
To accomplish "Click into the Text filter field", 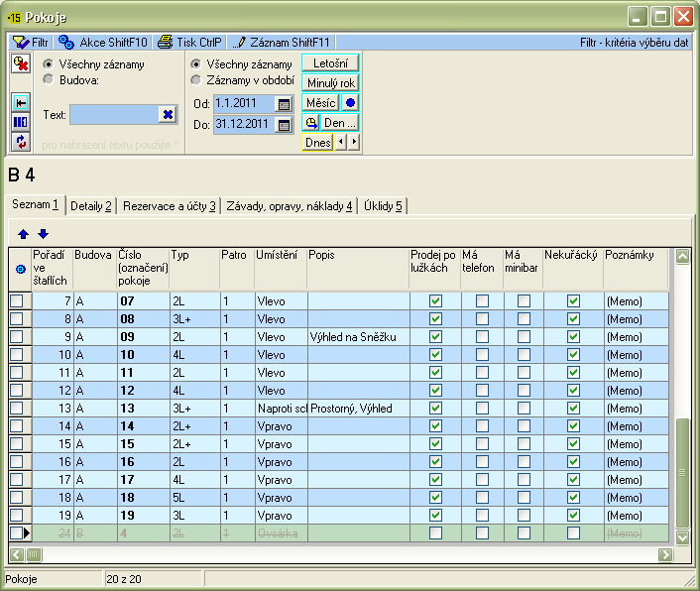I will (x=114, y=115).
